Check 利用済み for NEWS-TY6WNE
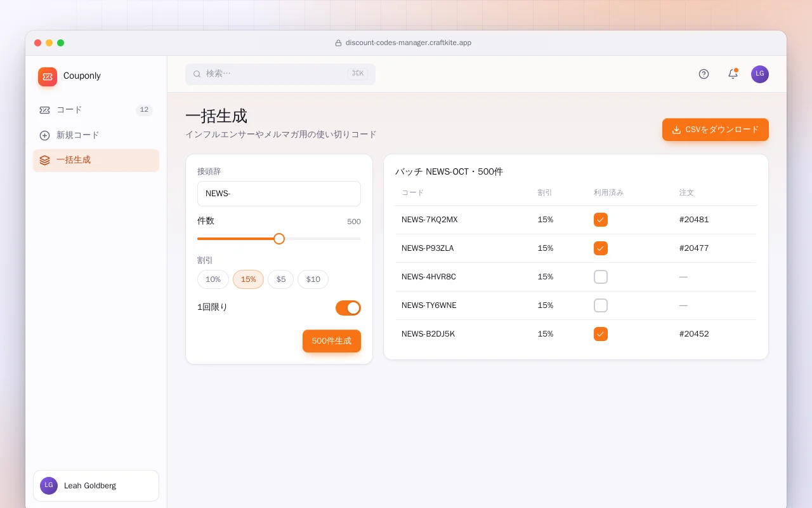812x508 pixels. tap(601, 305)
